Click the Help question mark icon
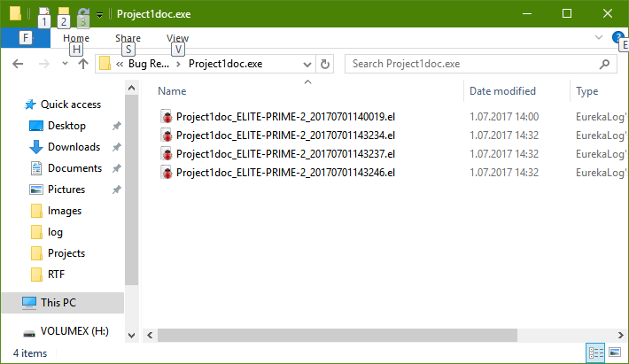This screenshot has height=364, width=629. tap(617, 37)
